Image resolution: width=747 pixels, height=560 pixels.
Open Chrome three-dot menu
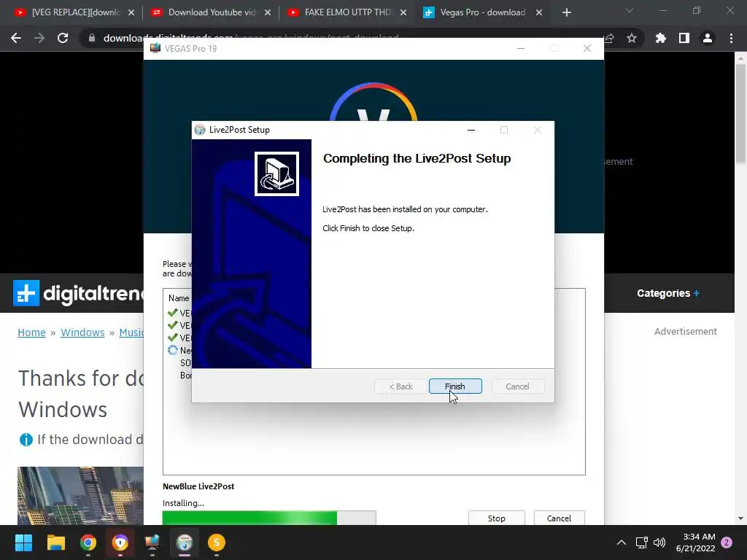[x=731, y=38]
